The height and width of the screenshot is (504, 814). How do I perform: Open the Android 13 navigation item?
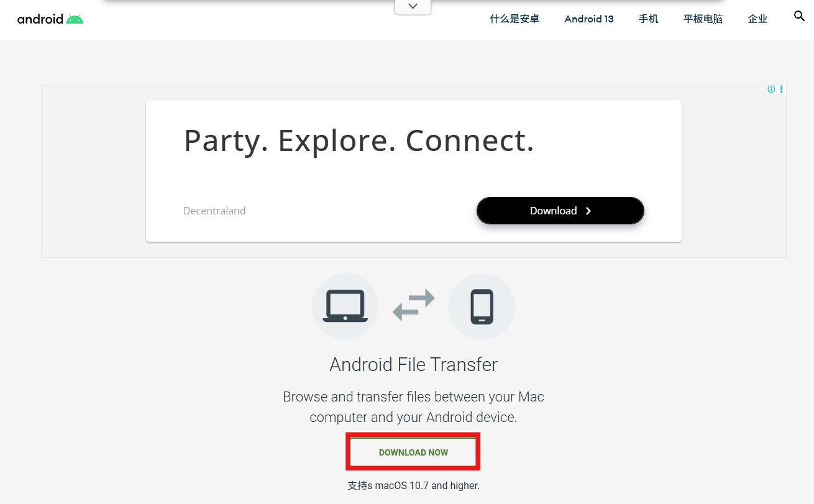(x=588, y=19)
